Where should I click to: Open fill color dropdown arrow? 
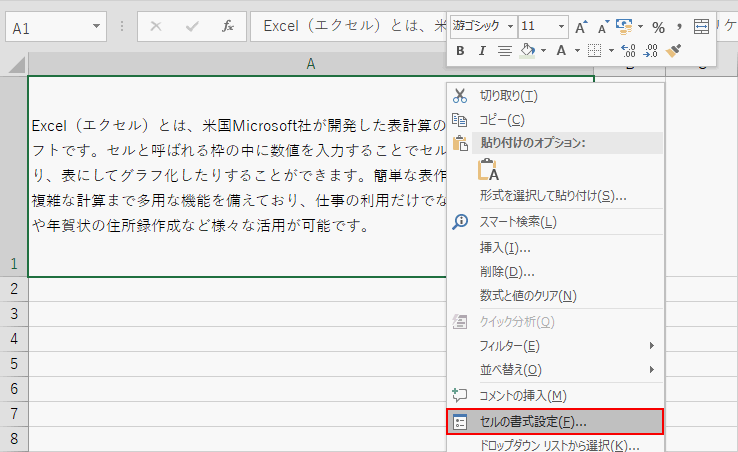[544, 50]
